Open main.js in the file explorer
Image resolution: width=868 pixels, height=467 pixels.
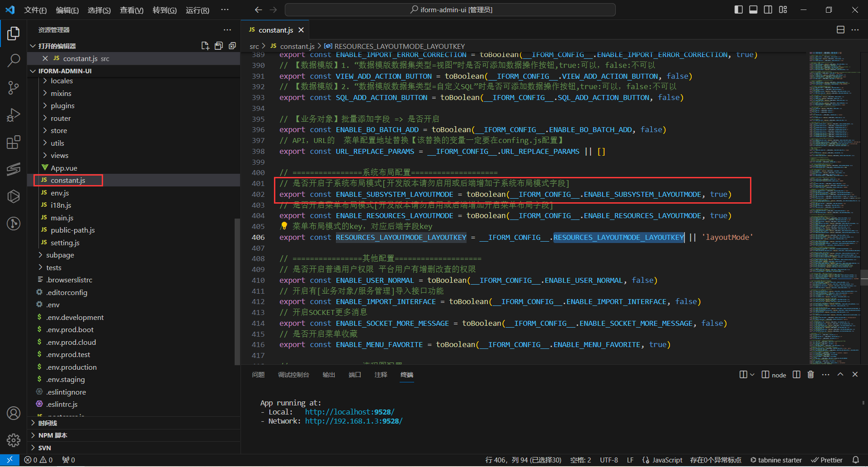[62, 218]
